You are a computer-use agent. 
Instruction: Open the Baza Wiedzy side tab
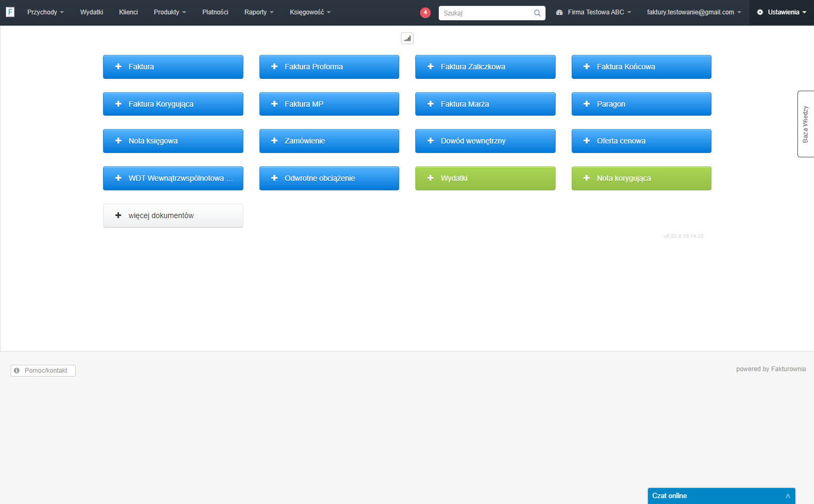[x=805, y=124]
